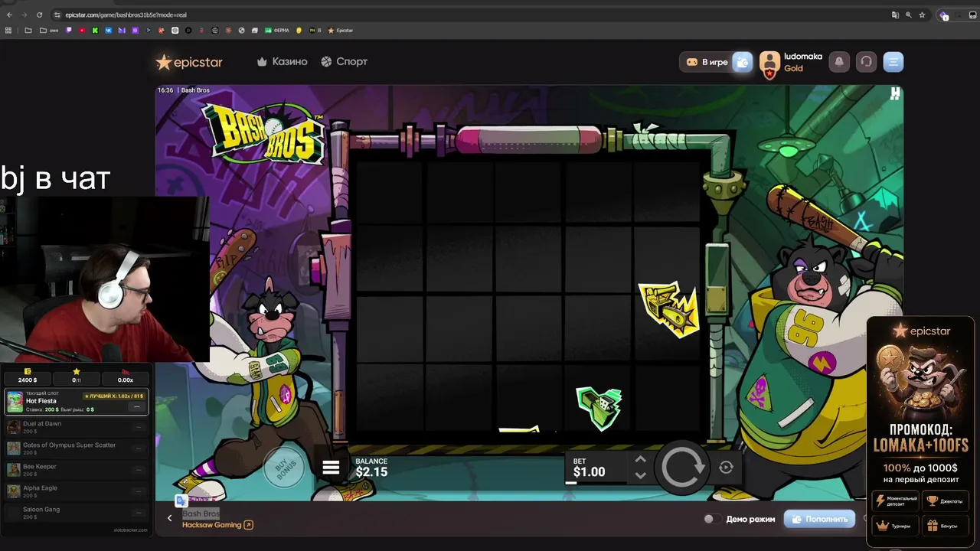The height and width of the screenshot is (551, 980).
Task: Increase the bet with up arrow
Action: [x=640, y=459]
